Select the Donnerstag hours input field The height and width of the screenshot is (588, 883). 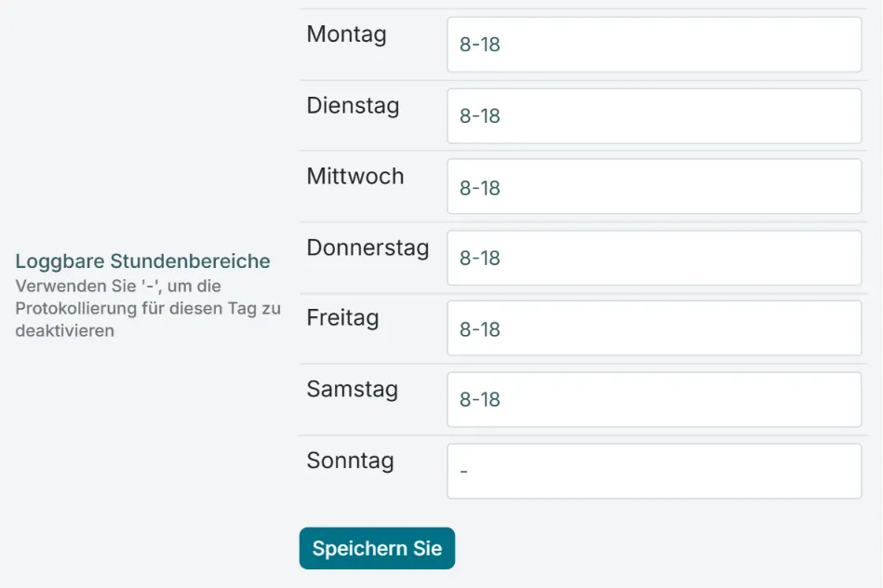tap(654, 258)
